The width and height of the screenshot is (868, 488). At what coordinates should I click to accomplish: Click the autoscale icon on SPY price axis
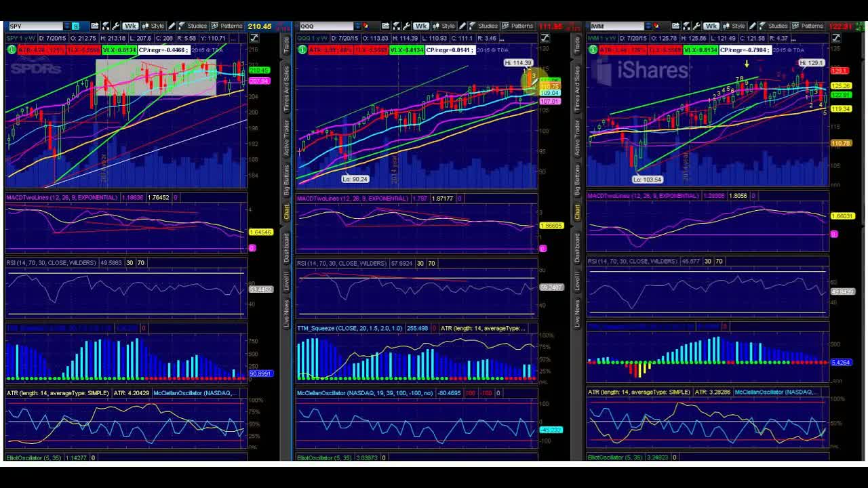coord(254,38)
